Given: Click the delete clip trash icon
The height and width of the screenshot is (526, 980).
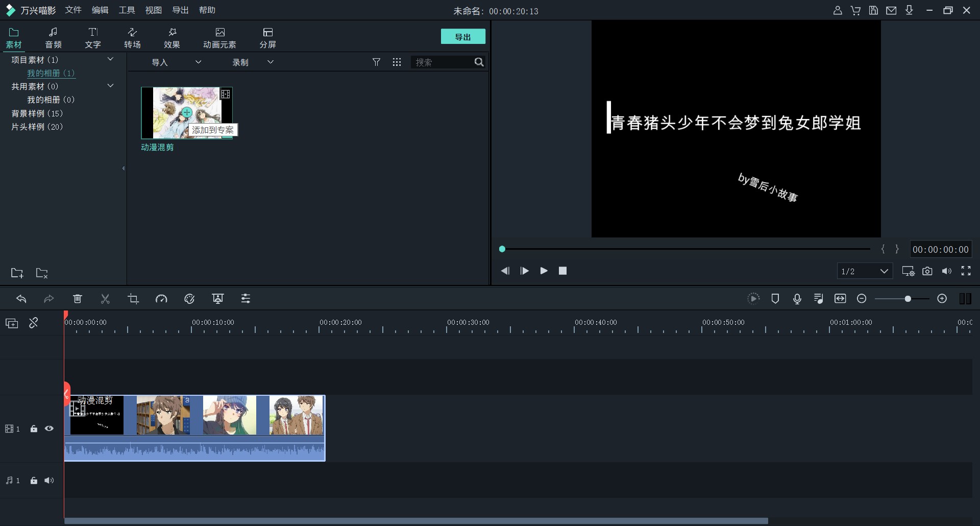Looking at the screenshot, I should tap(78, 299).
